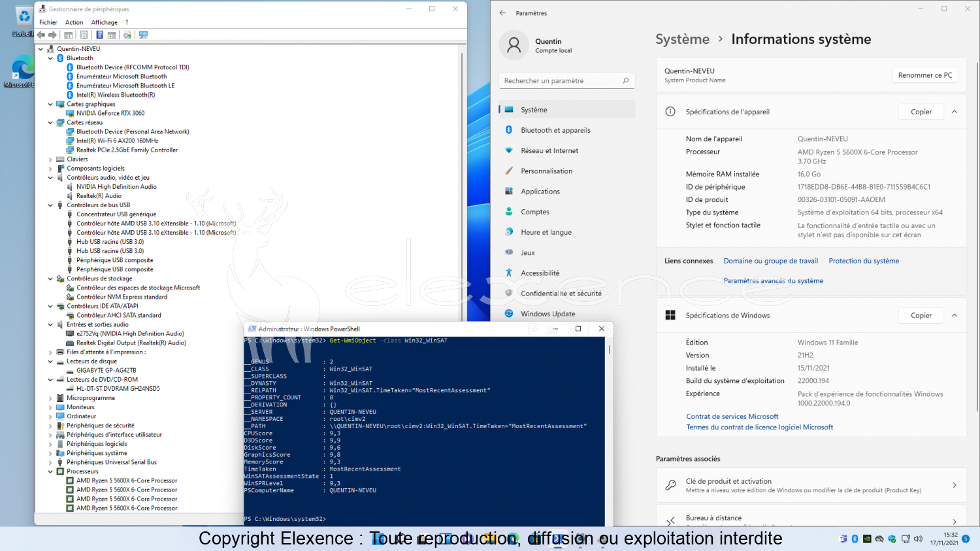Image resolution: width=980 pixels, height=551 pixels.
Task: Collapse Spécifications de Windows section chevron
Action: [955, 315]
